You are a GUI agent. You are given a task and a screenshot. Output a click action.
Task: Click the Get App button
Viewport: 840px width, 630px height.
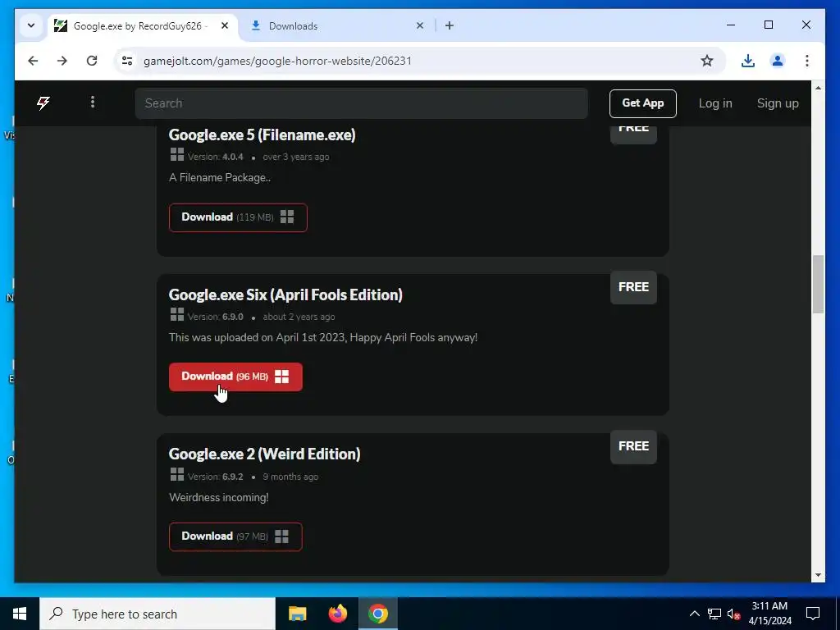point(643,103)
